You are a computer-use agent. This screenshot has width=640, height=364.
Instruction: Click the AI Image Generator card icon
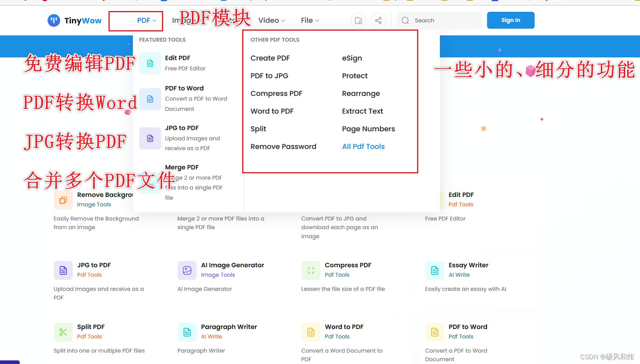(187, 270)
